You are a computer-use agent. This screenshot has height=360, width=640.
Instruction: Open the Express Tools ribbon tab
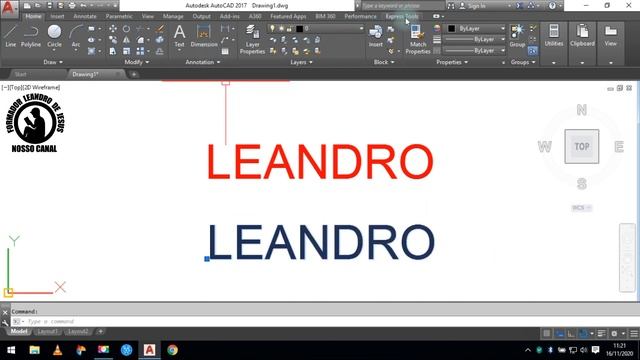coord(402,16)
